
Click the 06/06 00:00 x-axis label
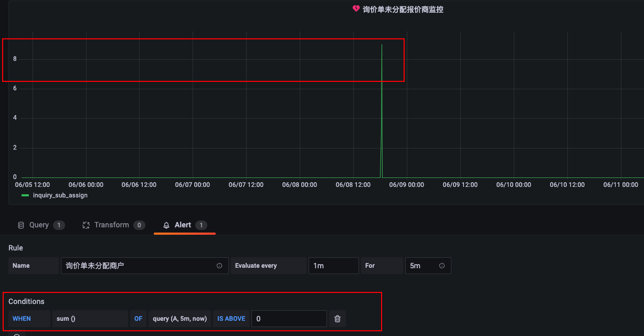click(86, 185)
